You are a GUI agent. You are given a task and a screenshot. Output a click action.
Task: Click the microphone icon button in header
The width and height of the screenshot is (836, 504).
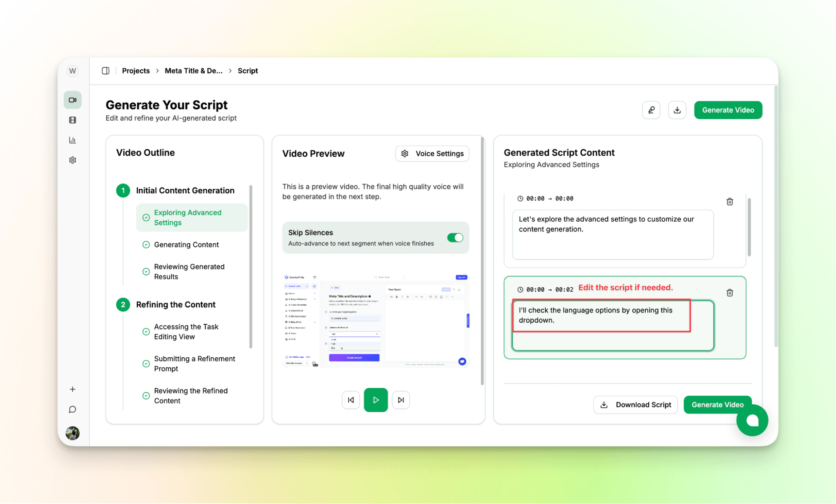click(x=651, y=110)
